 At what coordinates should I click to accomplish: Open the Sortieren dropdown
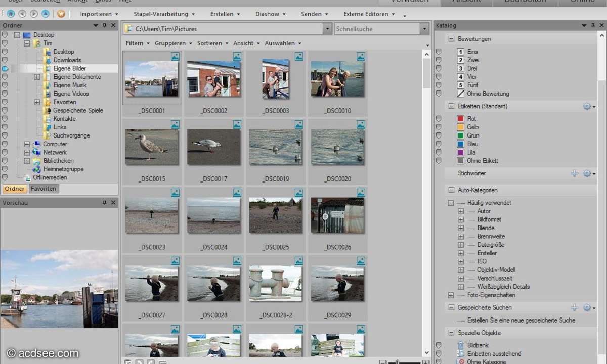pyautogui.click(x=213, y=43)
